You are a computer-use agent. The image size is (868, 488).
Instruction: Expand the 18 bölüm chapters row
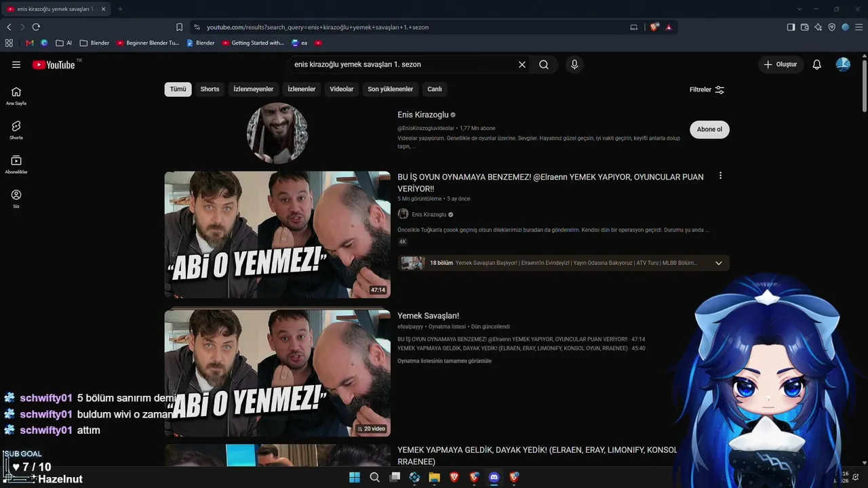564,263
